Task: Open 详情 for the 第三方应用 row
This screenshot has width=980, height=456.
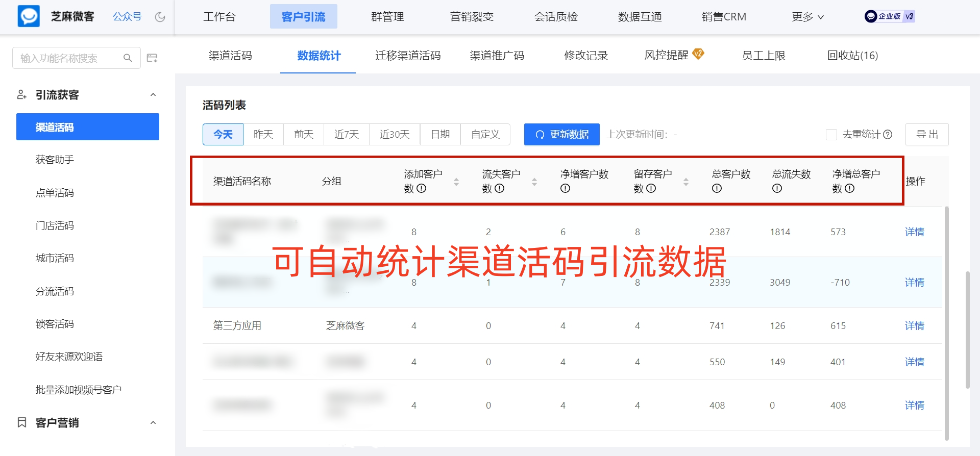Action: [x=915, y=325]
